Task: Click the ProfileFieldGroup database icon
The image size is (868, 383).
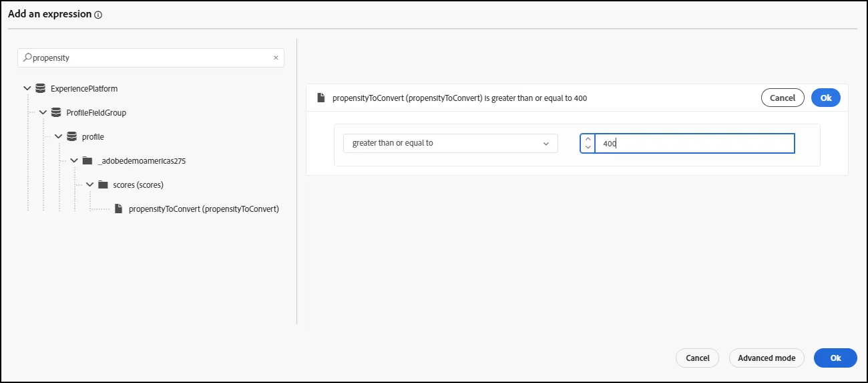Action: [x=56, y=112]
